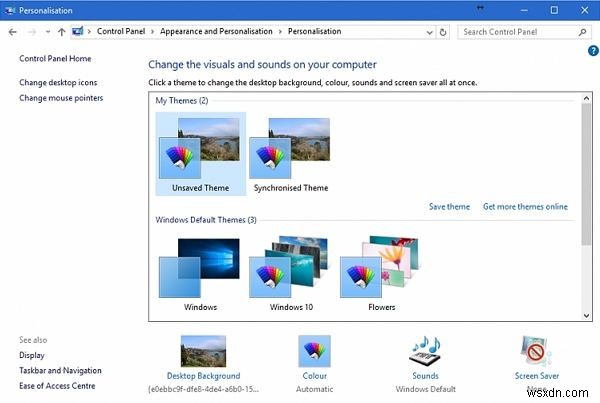Apply the Flowers theme
Screen dimensions: 600x403
[381, 274]
